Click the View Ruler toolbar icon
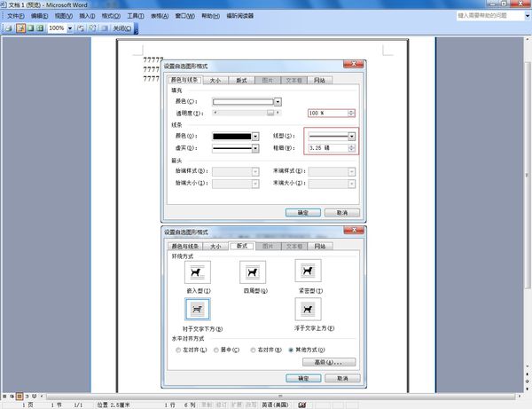532x409 pixels. tap(81, 28)
